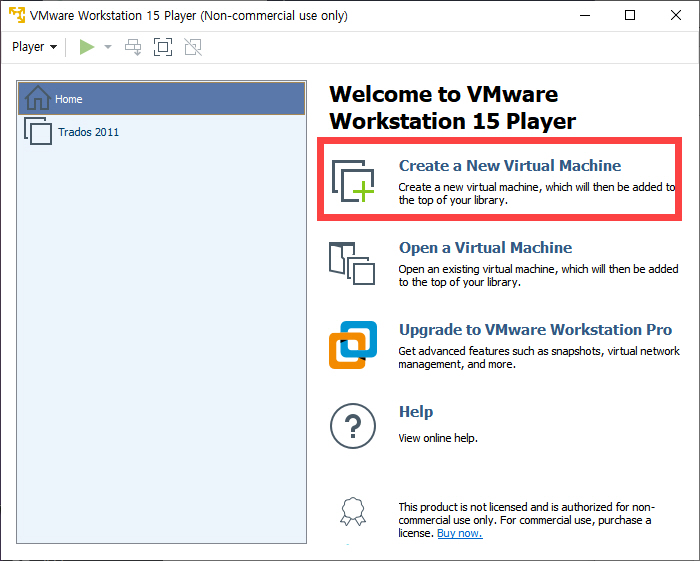Click Upgrade to VMware Workstation Pro link
The width and height of the screenshot is (700, 561).
click(535, 330)
